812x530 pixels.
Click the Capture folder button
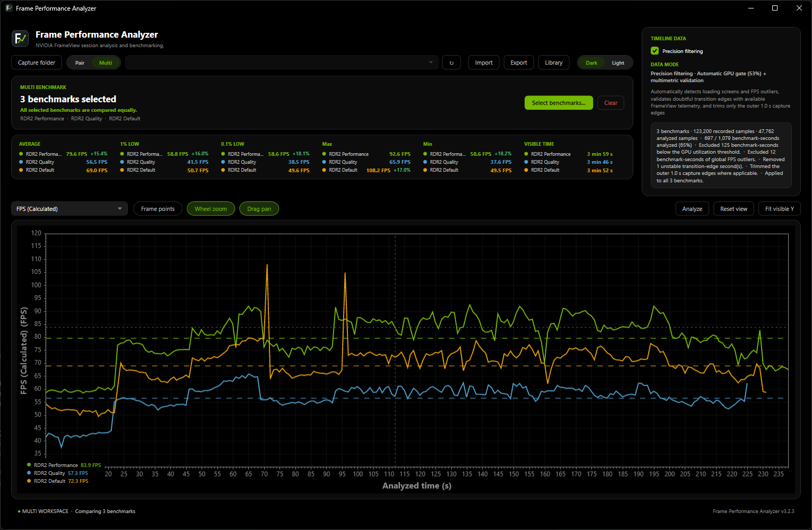37,63
